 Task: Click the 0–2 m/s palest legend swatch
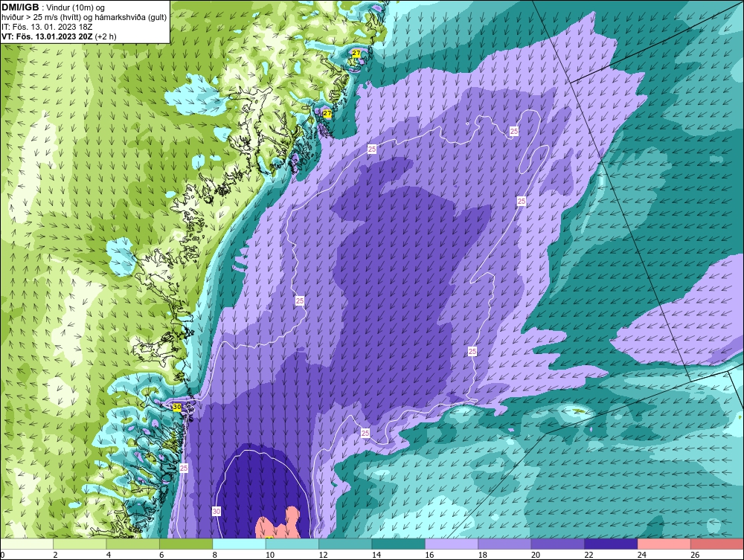pos(27,544)
